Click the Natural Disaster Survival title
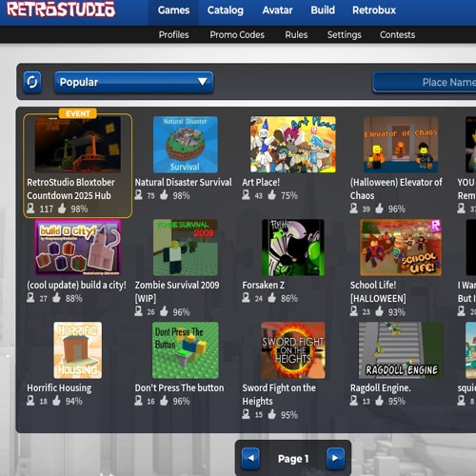Viewport: 476px width, 476px height. coord(183,182)
